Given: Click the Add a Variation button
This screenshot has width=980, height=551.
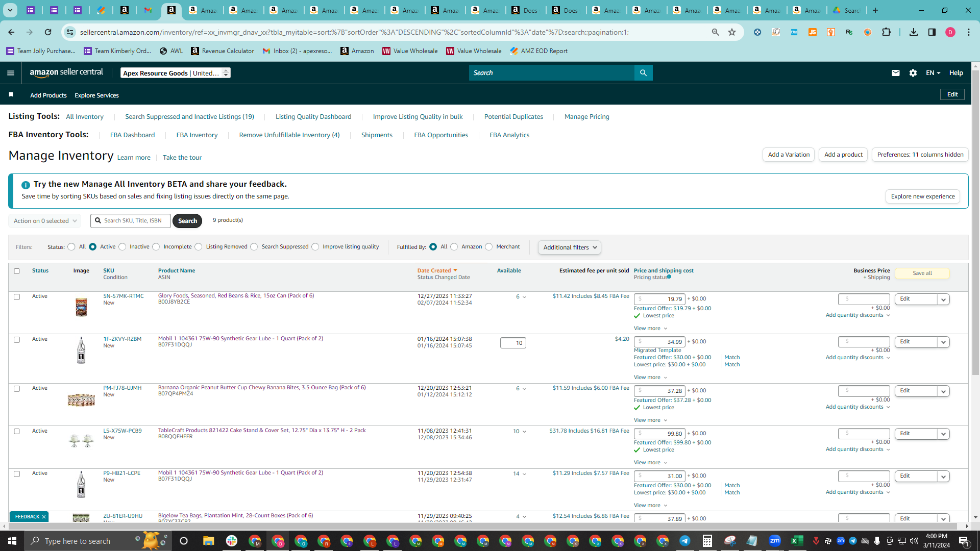Looking at the screenshot, I should (789, 155).
